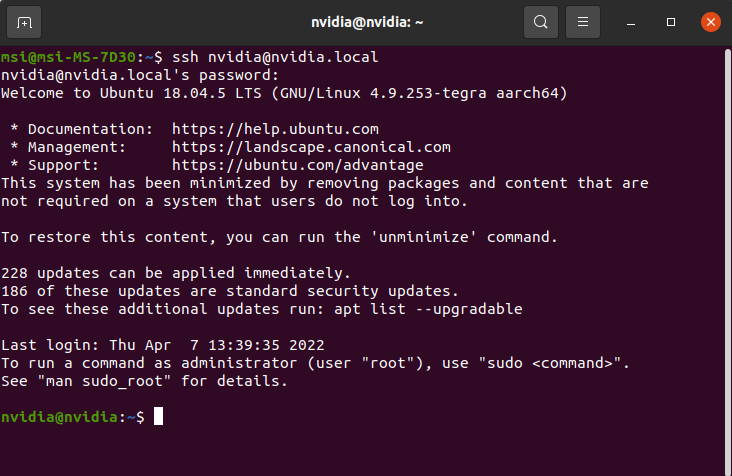Maximize the terminal window
Image resolution: width=732 pixels, height=476 pixels.
click(x=671, y=22)
